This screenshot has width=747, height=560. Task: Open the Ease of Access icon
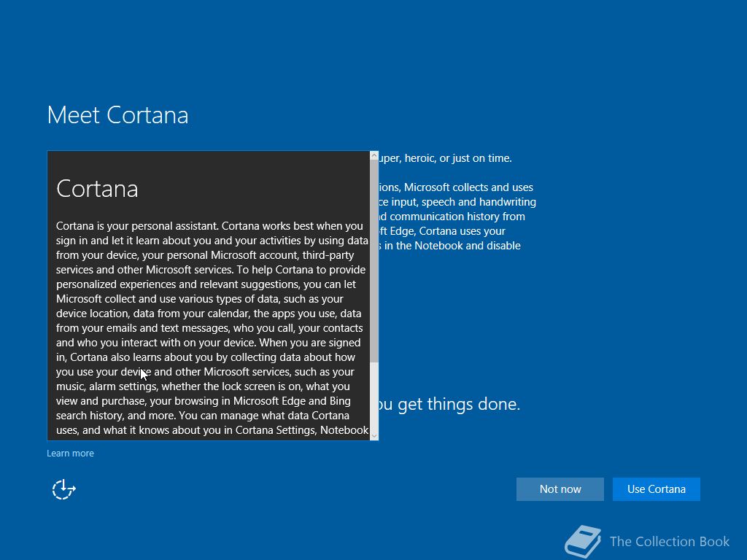(x=64, y=489)
